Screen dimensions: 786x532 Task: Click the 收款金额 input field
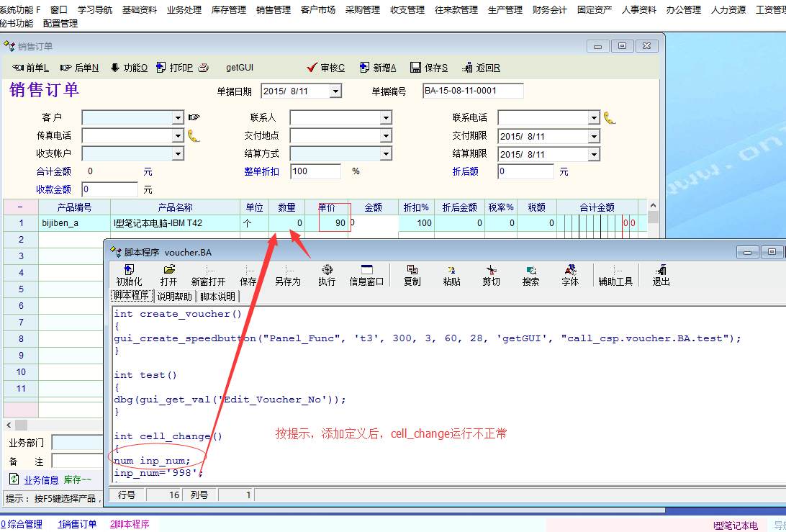(x=109, y=189)
